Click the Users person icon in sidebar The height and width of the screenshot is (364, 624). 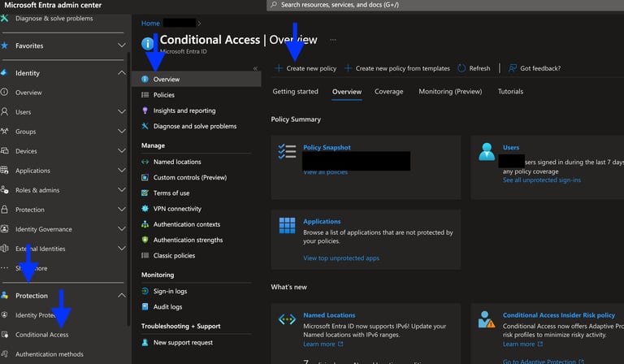click(x=4, y=112)
